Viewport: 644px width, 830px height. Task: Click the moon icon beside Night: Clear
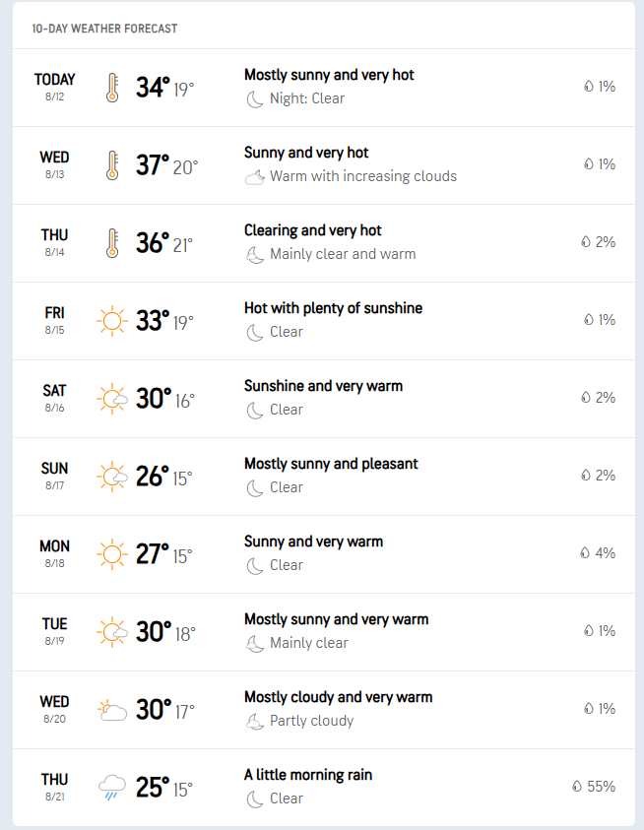(x=255, y=98)
